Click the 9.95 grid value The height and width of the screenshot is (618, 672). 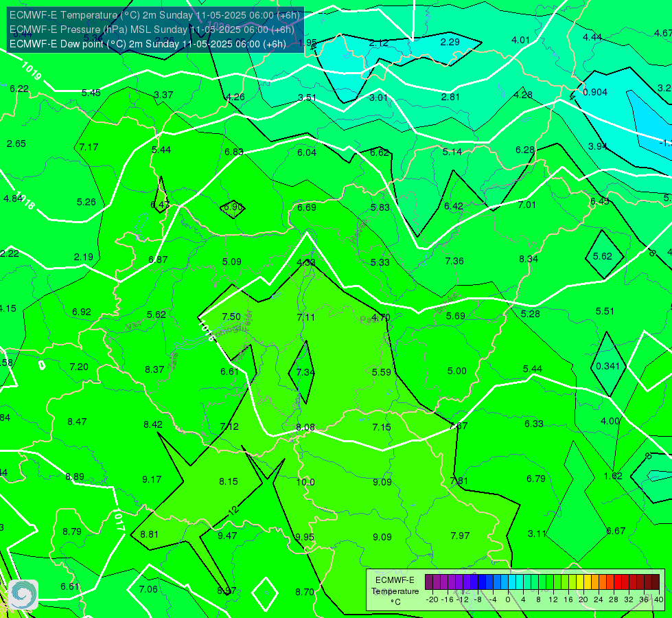coord(305,537)
